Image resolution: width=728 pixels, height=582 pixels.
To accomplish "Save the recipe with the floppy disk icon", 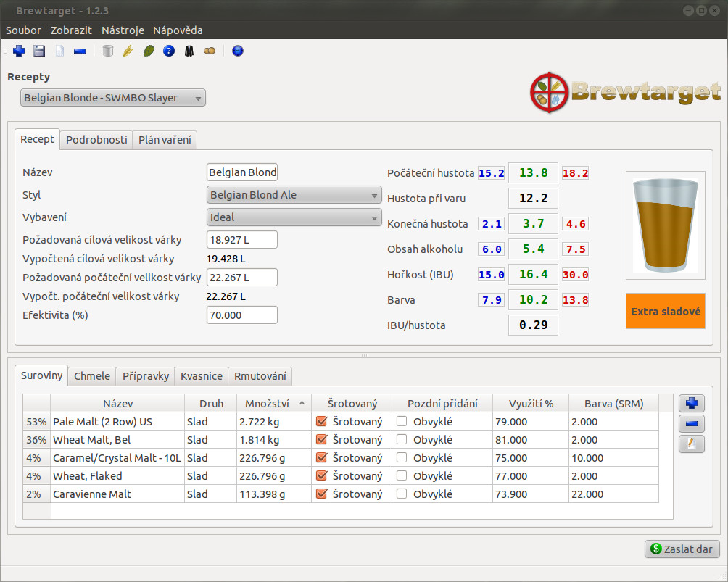I will point(39,51).
